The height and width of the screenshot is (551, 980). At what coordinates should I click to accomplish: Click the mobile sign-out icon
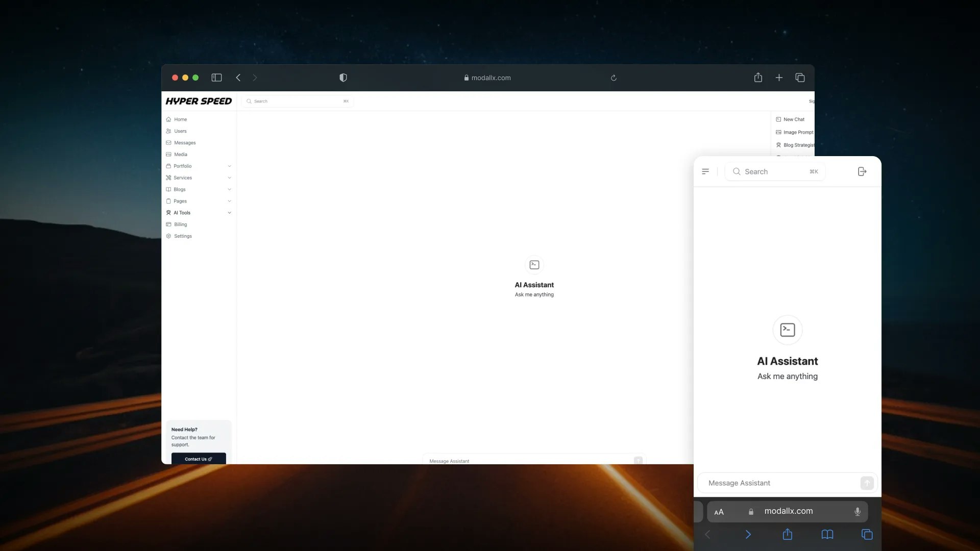point(862,171)
